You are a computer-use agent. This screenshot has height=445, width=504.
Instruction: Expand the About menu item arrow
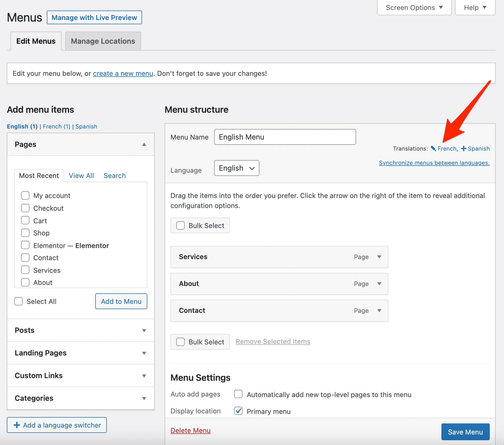click(x=379, y=284)
